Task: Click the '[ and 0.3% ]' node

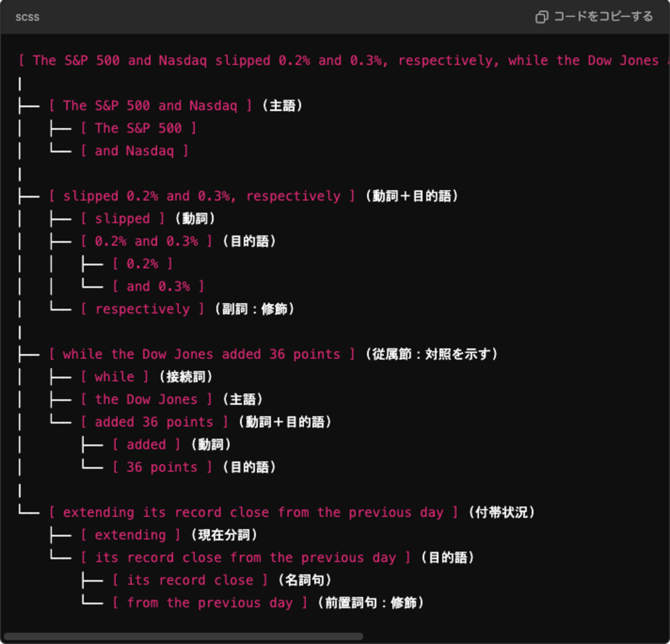Action: [x=158, y=286]
